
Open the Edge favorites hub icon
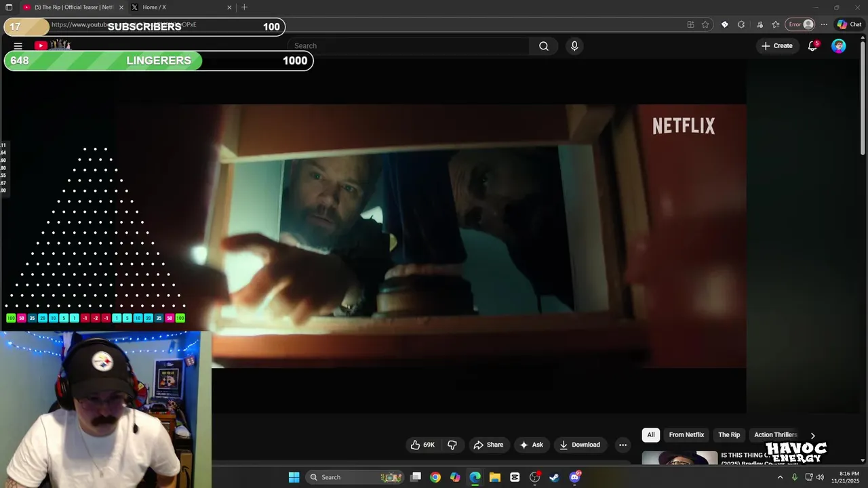click(x=776, y=24)
